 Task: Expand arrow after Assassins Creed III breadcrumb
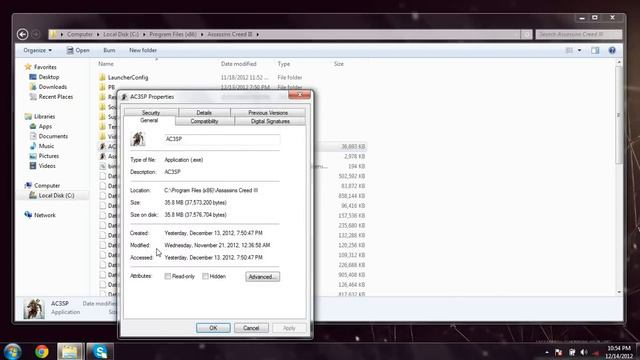click(x=258, y=35)
